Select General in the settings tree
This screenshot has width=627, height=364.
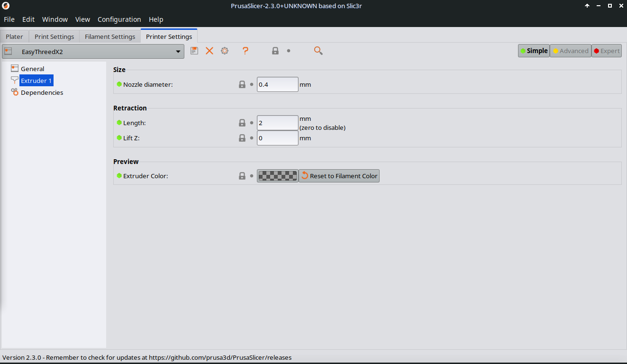(x=32, y=69)
